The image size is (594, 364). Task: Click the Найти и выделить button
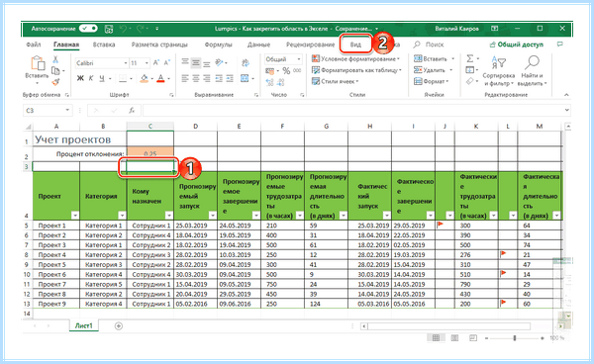click(532, 71)
